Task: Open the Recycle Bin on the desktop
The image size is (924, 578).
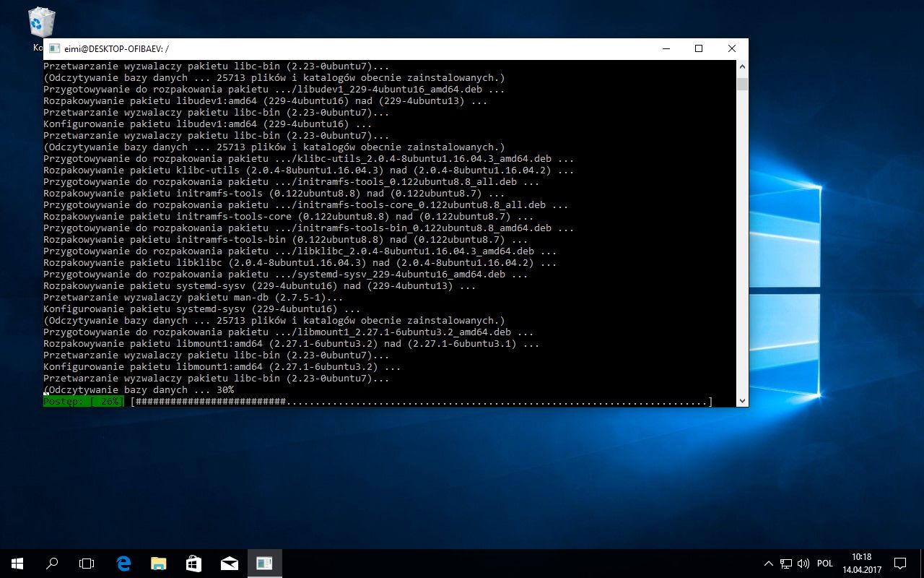Action: point(41,22)
